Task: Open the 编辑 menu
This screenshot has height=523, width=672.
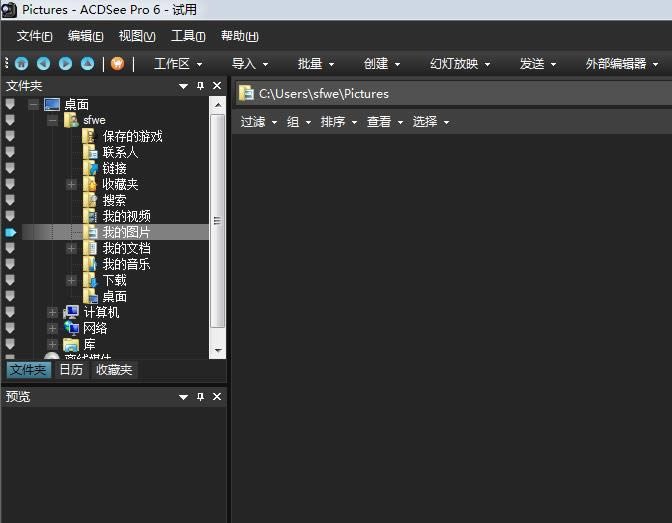Action: [x=85, y=36]
